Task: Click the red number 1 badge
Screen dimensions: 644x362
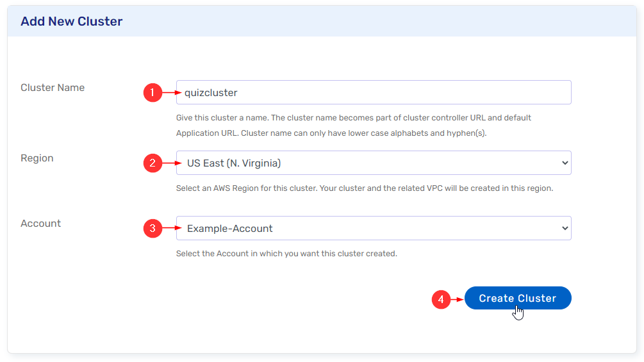Action: [x=152, y=93]
